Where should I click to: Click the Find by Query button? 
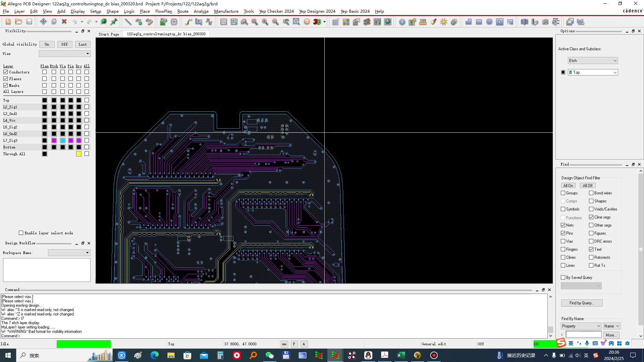coord(582,303)
